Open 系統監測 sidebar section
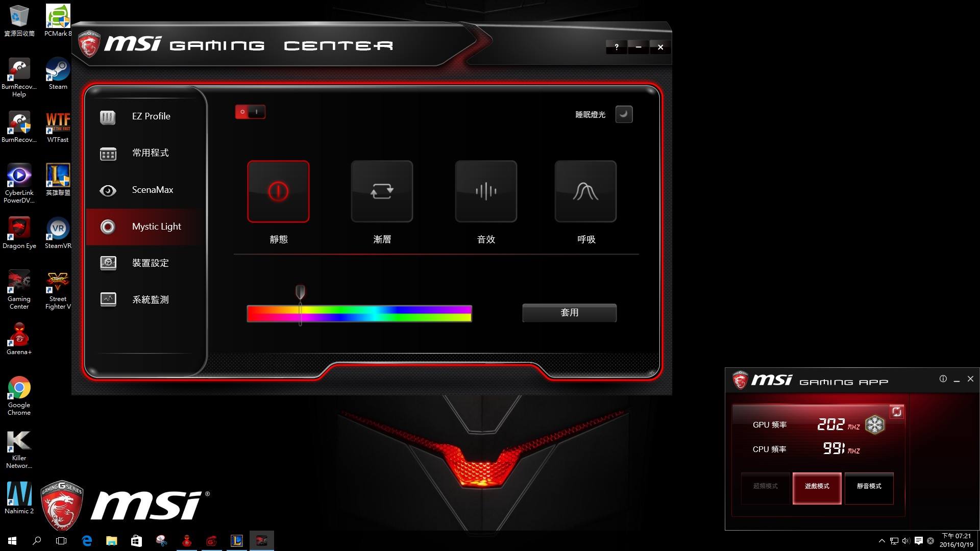Screen dimensions: 980x551 tap(146, 300)
